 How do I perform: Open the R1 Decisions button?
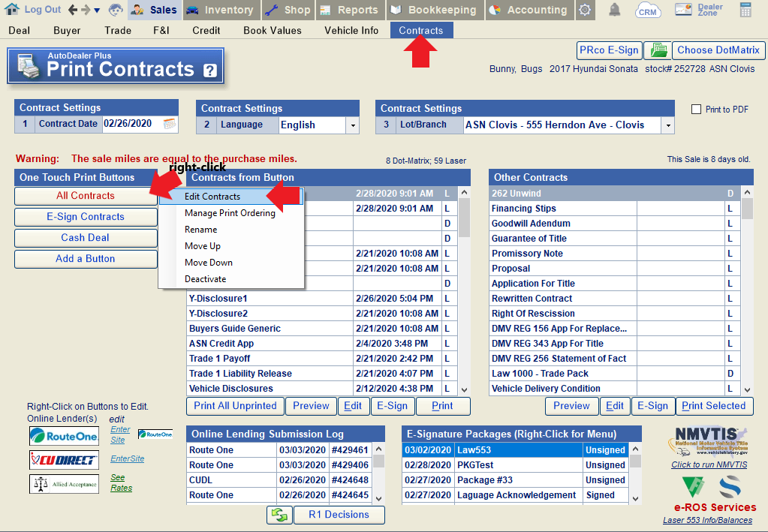click(x=339, y=515)
